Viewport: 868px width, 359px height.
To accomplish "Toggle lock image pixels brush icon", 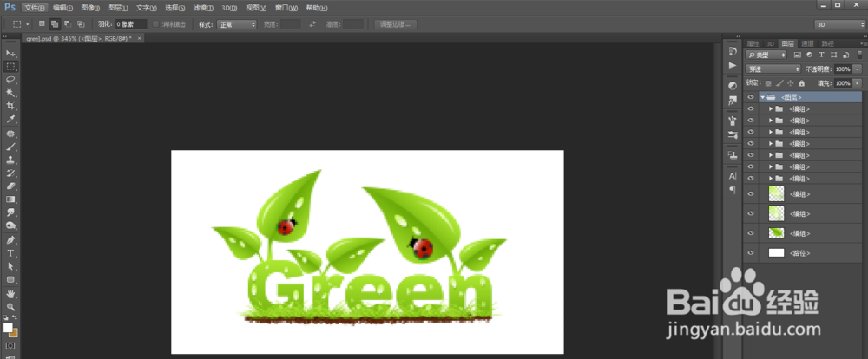I will [779, 83].
